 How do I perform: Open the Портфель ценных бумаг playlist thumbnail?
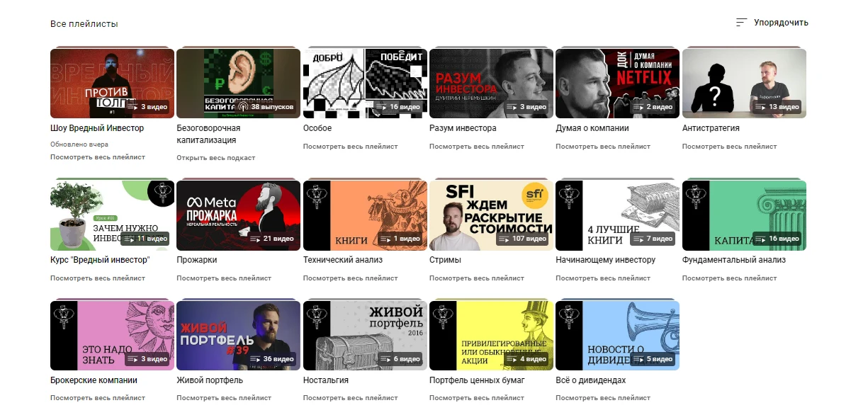click(492, 336)
